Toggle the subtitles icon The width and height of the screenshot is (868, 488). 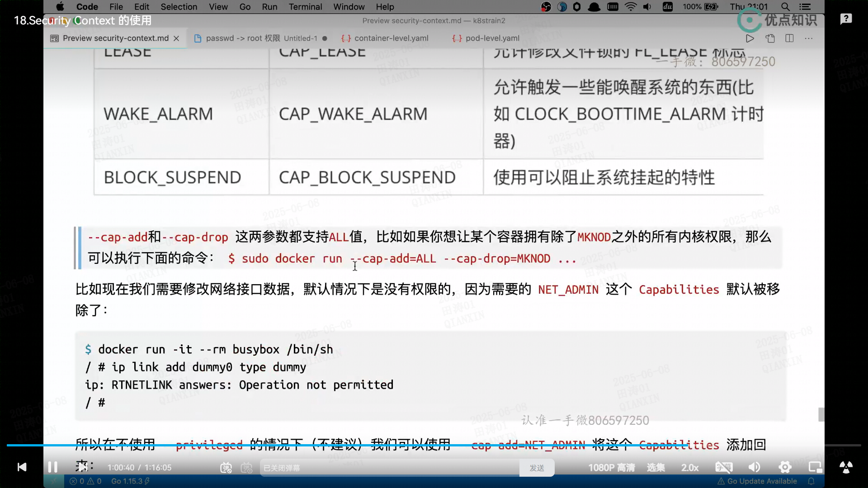[x=724, y=468]
